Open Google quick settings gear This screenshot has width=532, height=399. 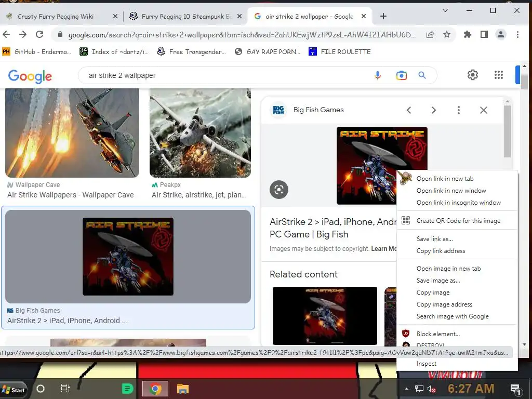473,75
